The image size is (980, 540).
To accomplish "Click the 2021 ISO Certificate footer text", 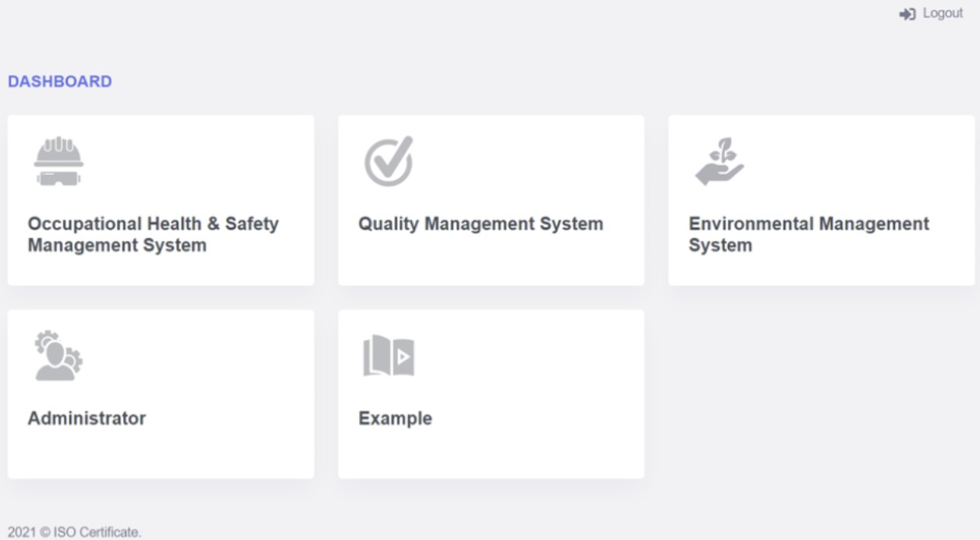I will coord(74,532).
